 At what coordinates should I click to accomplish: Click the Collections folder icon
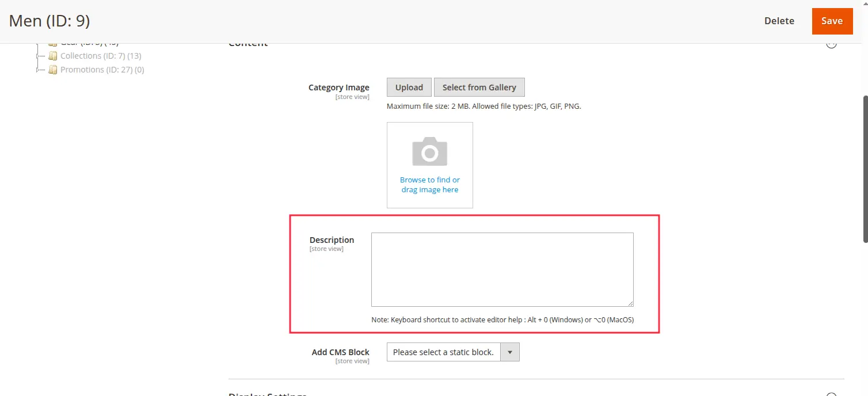53,56
